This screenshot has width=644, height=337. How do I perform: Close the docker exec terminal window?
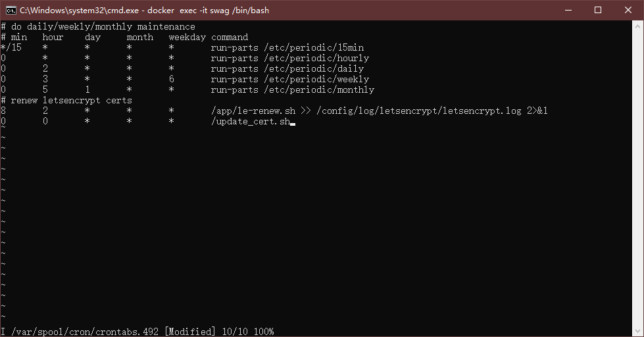[x=628, y=10]
